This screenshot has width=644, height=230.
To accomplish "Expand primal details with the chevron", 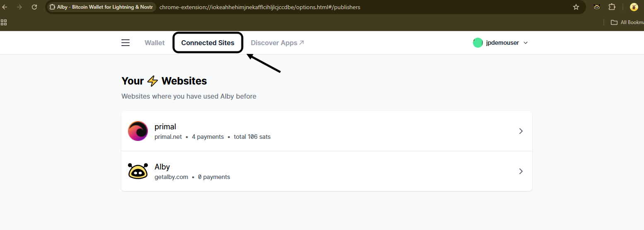I will coord(521,131).
